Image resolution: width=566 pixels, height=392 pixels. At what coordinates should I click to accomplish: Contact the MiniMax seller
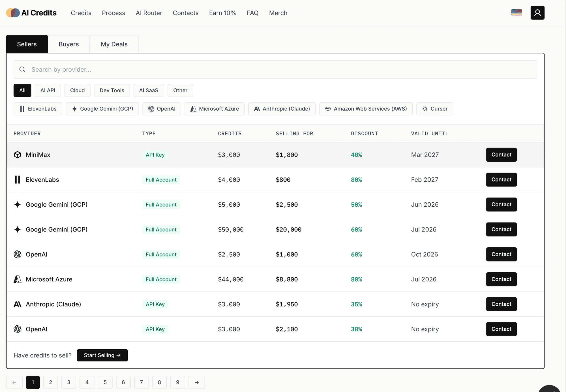click(x=501, y=155)
